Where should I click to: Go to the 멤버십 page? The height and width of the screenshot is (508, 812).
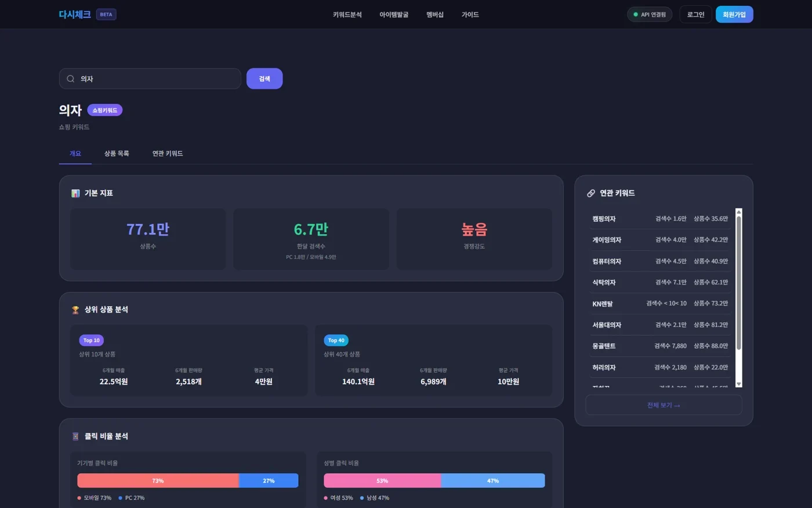(x=435, y=15)
